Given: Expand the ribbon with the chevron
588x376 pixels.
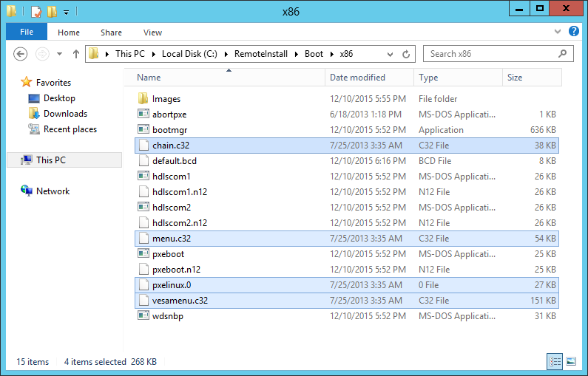Looking at the screenshot, I should (558, 32).
